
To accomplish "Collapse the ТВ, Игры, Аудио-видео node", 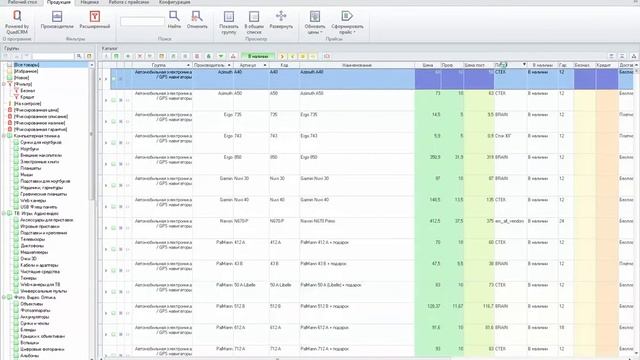I will (4, 213).
